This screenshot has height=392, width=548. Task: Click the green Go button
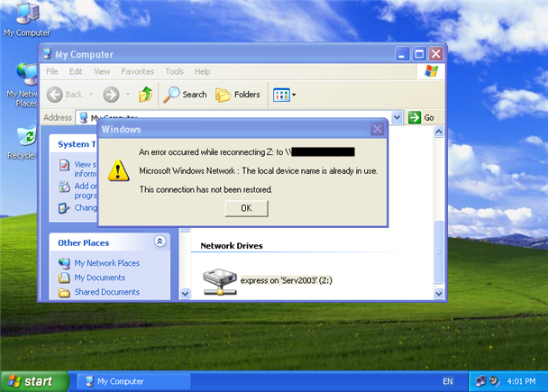(421, 118)
